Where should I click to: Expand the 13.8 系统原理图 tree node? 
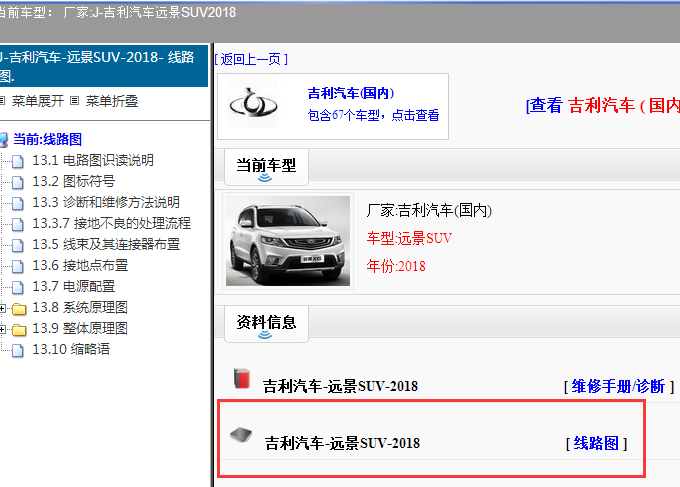point(3,308)
